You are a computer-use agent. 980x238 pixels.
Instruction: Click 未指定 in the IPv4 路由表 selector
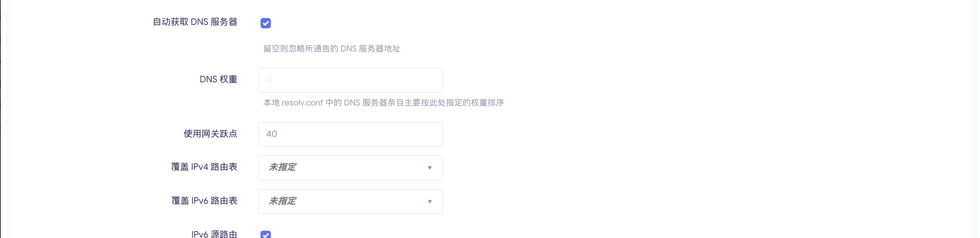tap(282, 167)
